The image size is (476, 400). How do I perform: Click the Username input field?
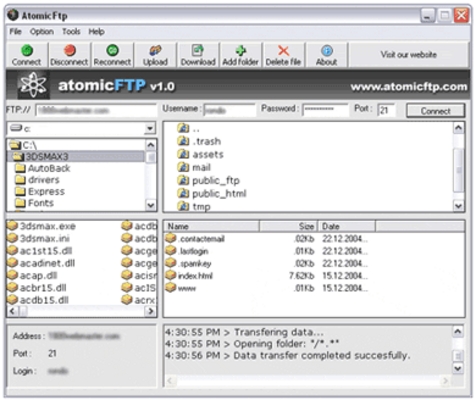click(229, 110)
